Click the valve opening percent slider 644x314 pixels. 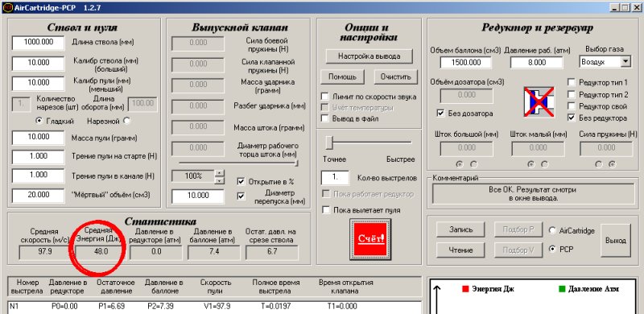238,163
